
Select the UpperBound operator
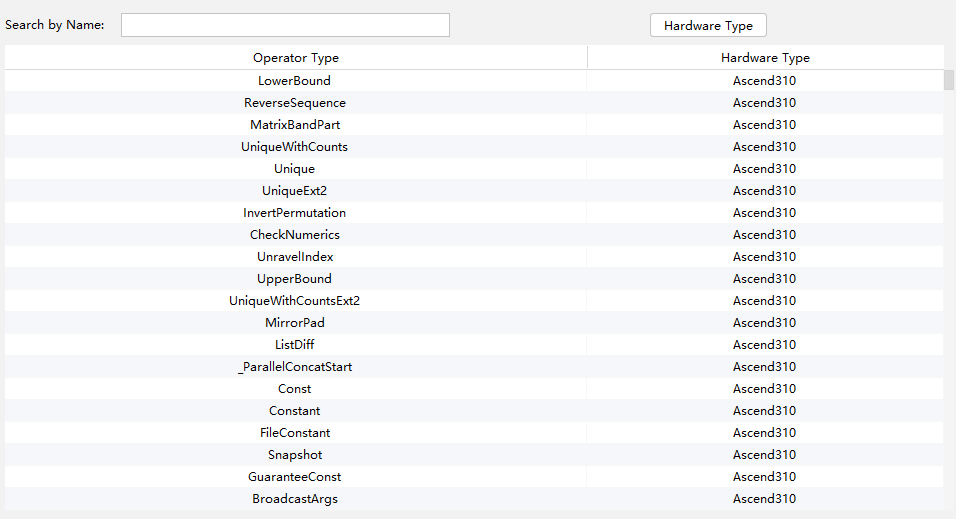(294, 279)
